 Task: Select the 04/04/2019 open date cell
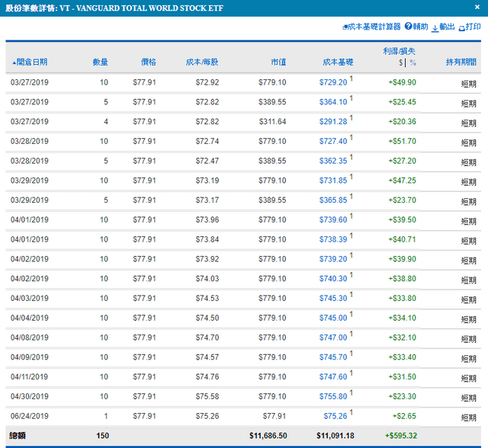[x=30, y=318]
